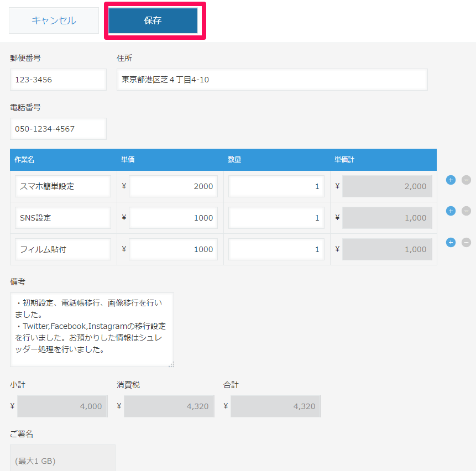Edit the unit price 2000 field

[x=172, y=186]
